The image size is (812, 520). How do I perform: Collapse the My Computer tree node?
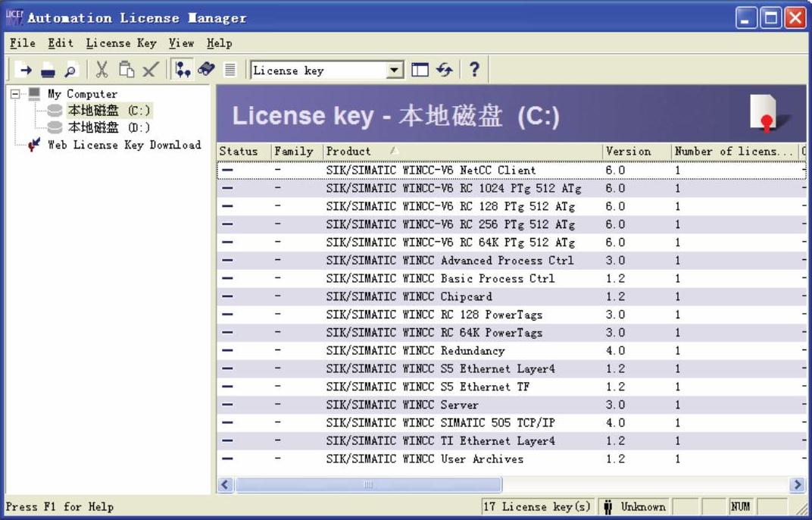click(15, 94)
